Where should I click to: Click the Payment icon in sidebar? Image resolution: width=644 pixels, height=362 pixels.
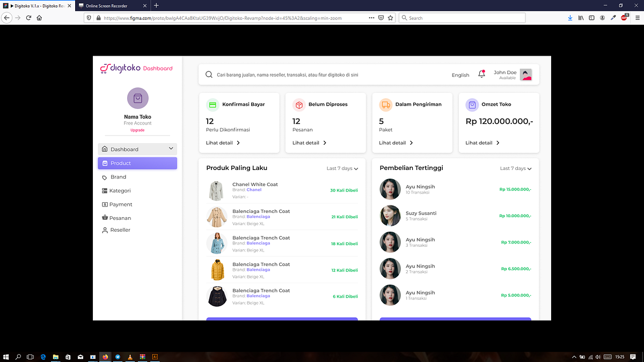(105, 204)
